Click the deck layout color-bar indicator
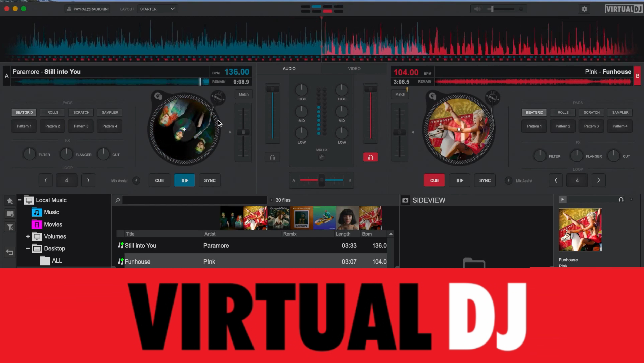The height and width of the screenshot is (363, 644). click(x=322, y=9)
